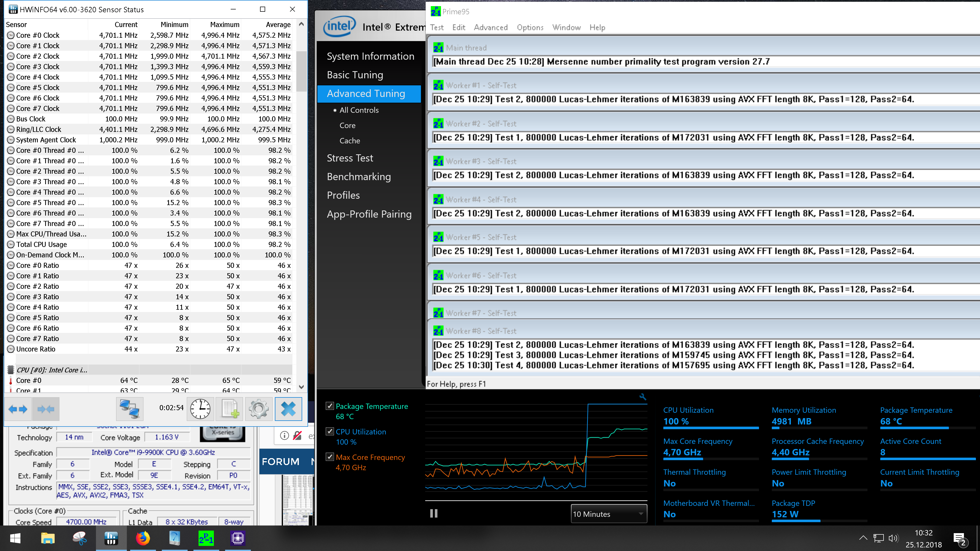Viewport: 980px width, 551px height.
Task: Click the Core #0 Clock sensor row
Action: click(x=149, y=35)
